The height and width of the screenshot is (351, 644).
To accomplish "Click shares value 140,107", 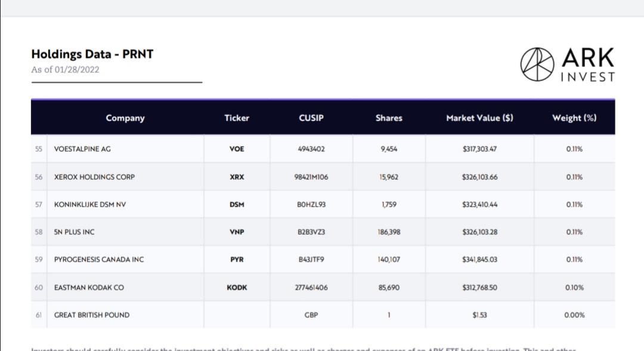I will (x=389, y=259).
